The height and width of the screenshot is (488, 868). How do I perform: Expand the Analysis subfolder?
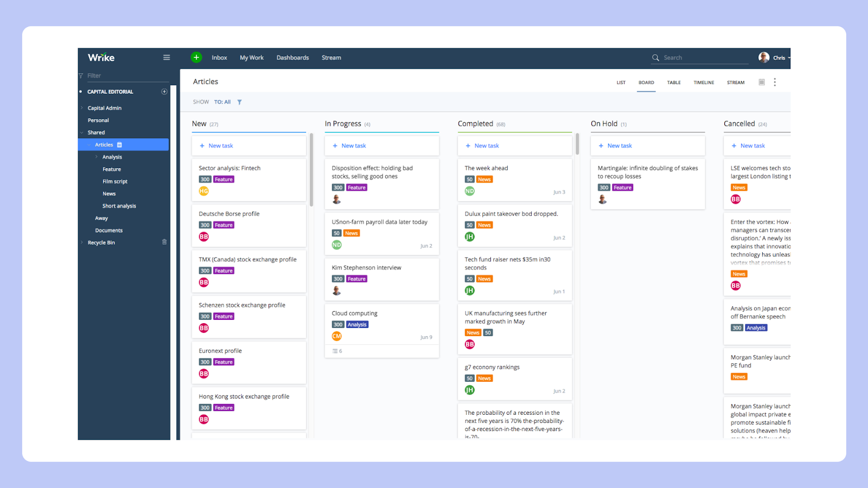(x=97, y=157)
